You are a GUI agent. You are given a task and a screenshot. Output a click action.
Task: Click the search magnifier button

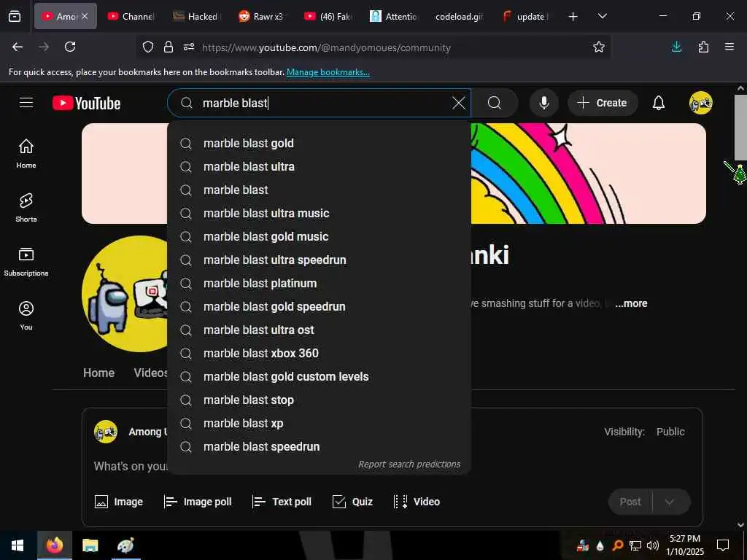point(495,103)
